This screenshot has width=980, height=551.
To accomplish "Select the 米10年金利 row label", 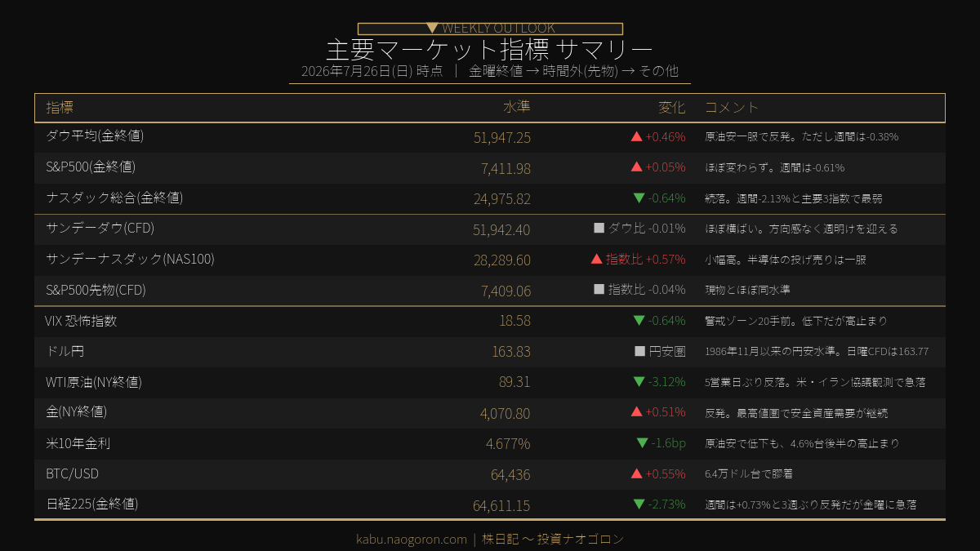I will tap(78, 443).
